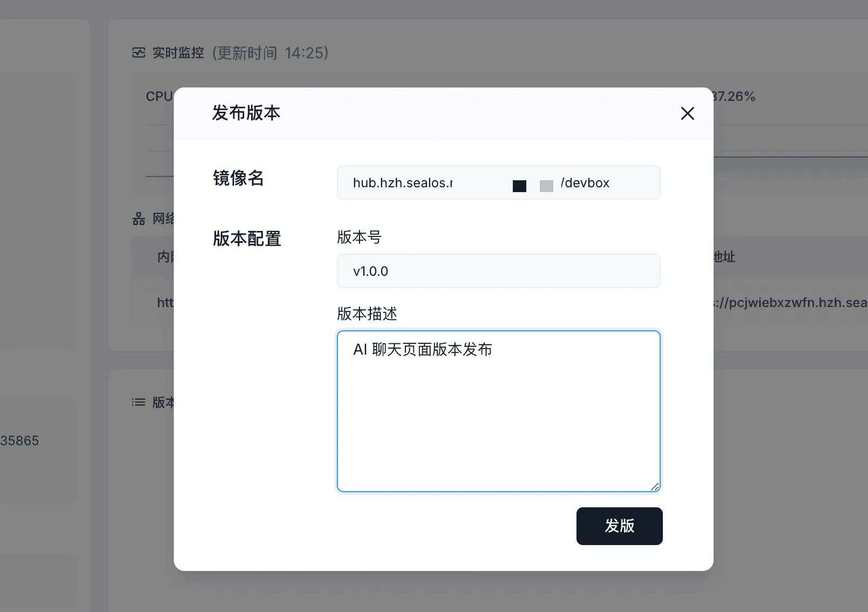Click the 37.26% usage value

[734, 97]
